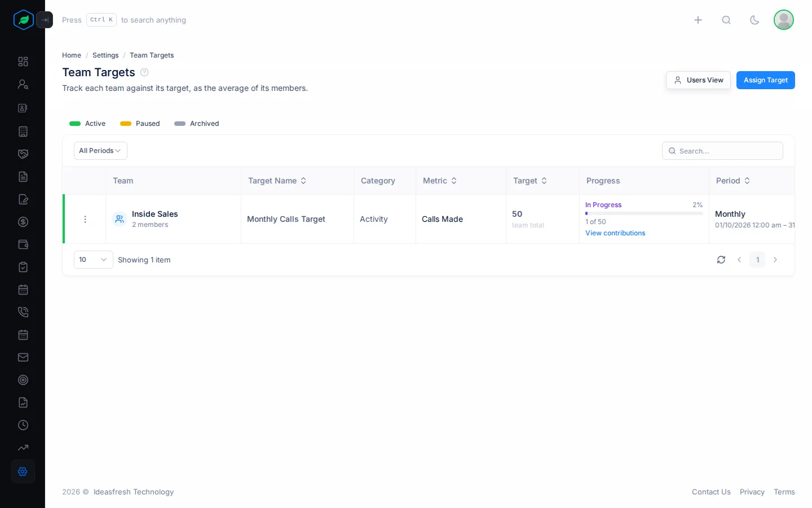
Task: Open the companies building sidebar icon
Action: (x=23, y=132)
